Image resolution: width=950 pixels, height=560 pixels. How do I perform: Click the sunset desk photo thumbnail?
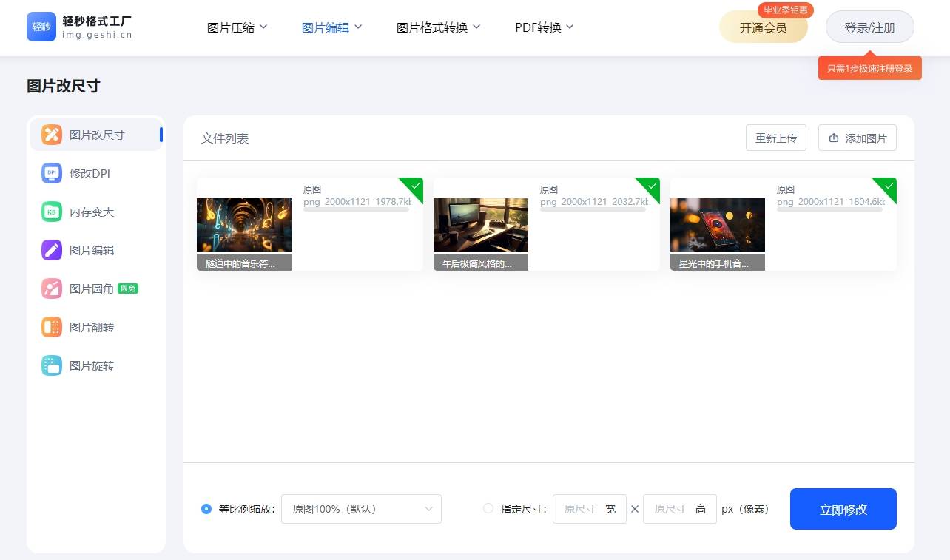click(481, 224)
